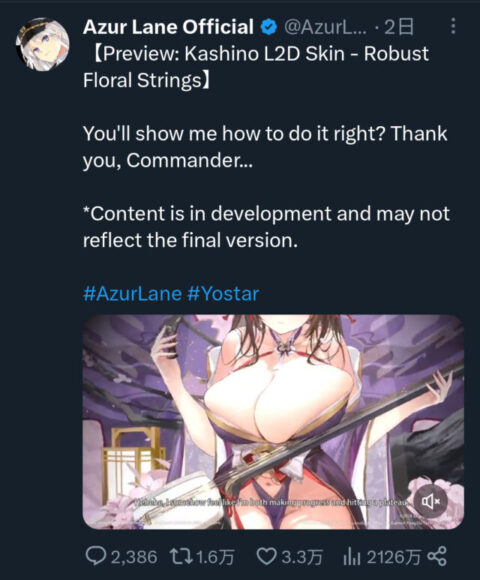The height and width of the screenshot is (580, 480).
Task: Open the three-dot more options menu
Action: point(453,26)
